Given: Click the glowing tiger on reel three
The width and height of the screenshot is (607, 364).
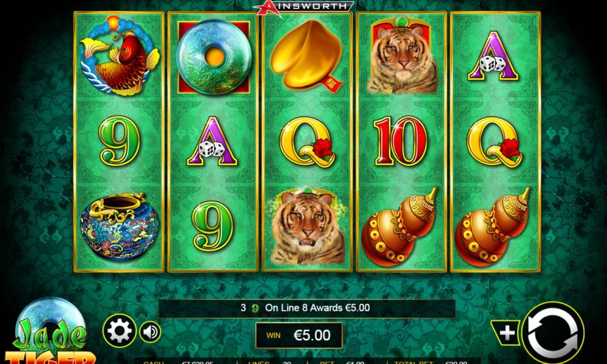Looking at the screenshot, I should (307, 226).
